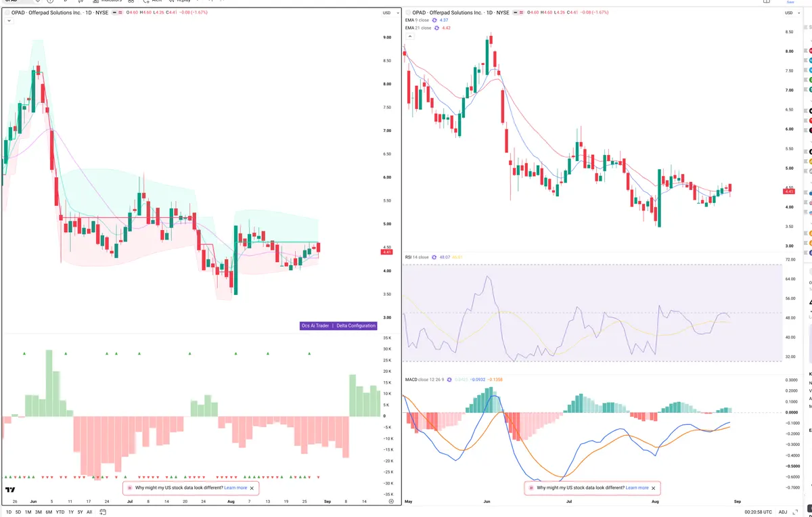Click right chart symbol logo circle
812x517 pixels.
(409, 13)
